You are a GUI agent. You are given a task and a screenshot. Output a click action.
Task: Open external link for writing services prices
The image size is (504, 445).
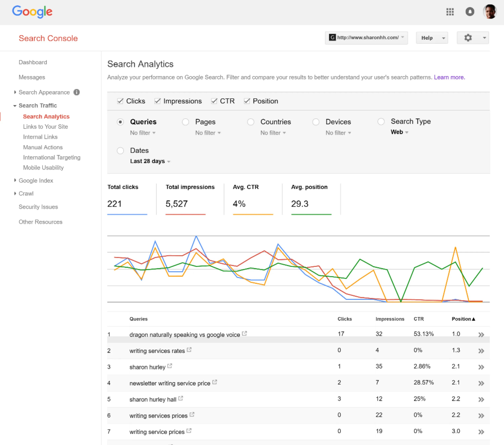point(192,414)
